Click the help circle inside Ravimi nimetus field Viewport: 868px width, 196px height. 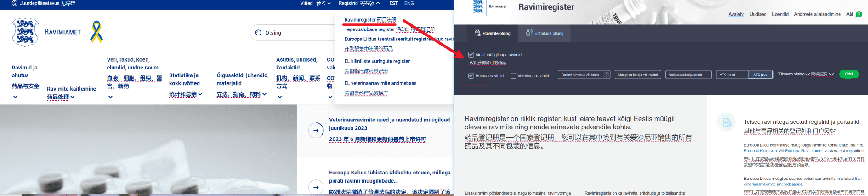pyautogui.click(x=606, y=75)
